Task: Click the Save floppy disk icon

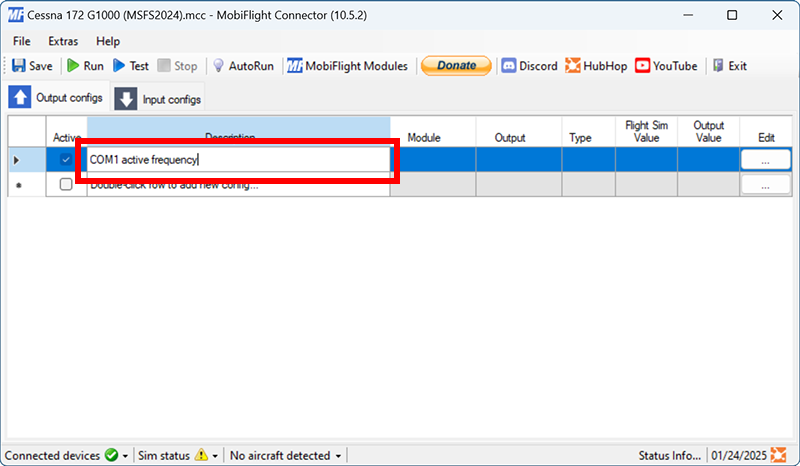Action: [x=19, y=65]
